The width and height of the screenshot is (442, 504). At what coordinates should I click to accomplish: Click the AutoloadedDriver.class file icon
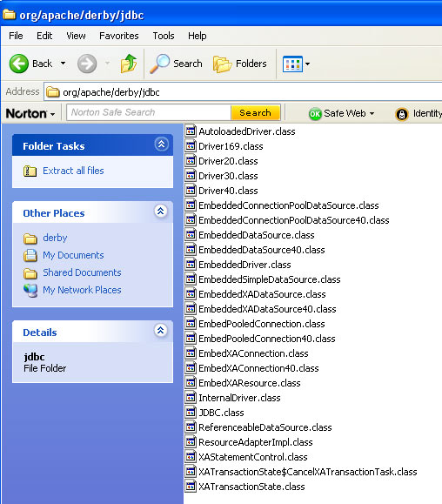pos(191,131)
